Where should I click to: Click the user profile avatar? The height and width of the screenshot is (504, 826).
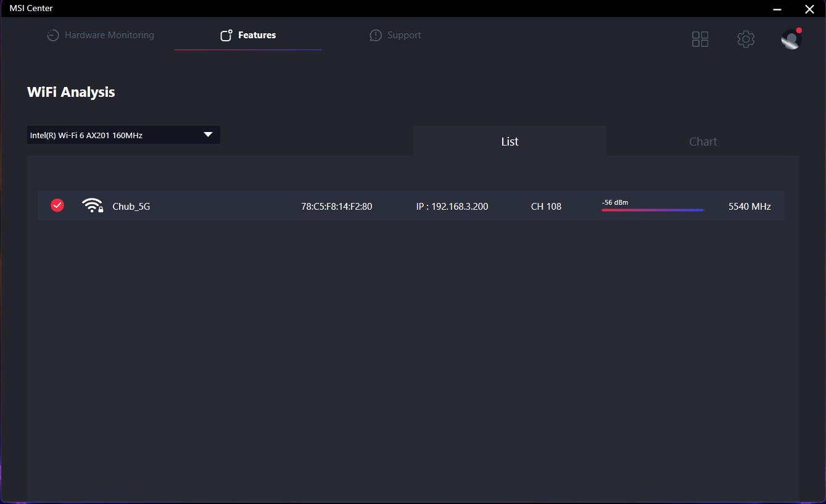(791, 39)
